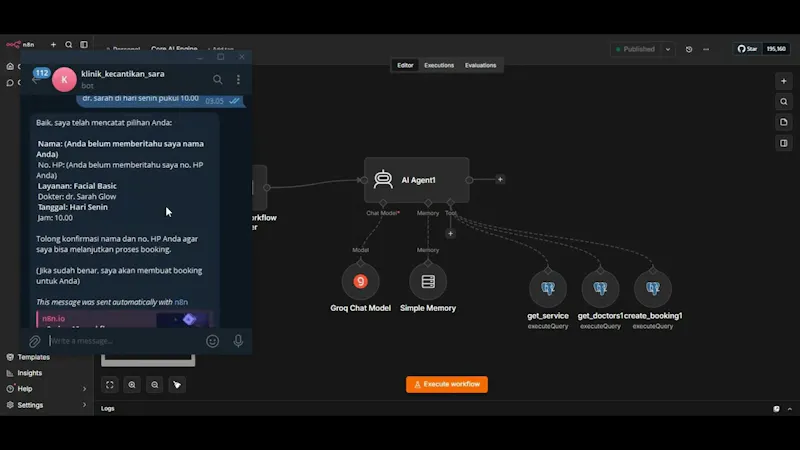Click the GitHub Star button
This screenshot has width=800, height=450.
point(747,49)
